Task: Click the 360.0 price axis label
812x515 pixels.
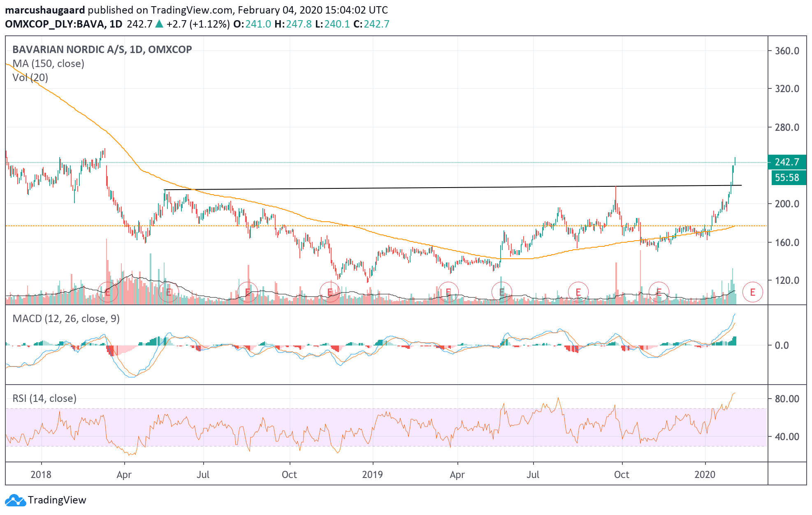Action: pos(787,51)
